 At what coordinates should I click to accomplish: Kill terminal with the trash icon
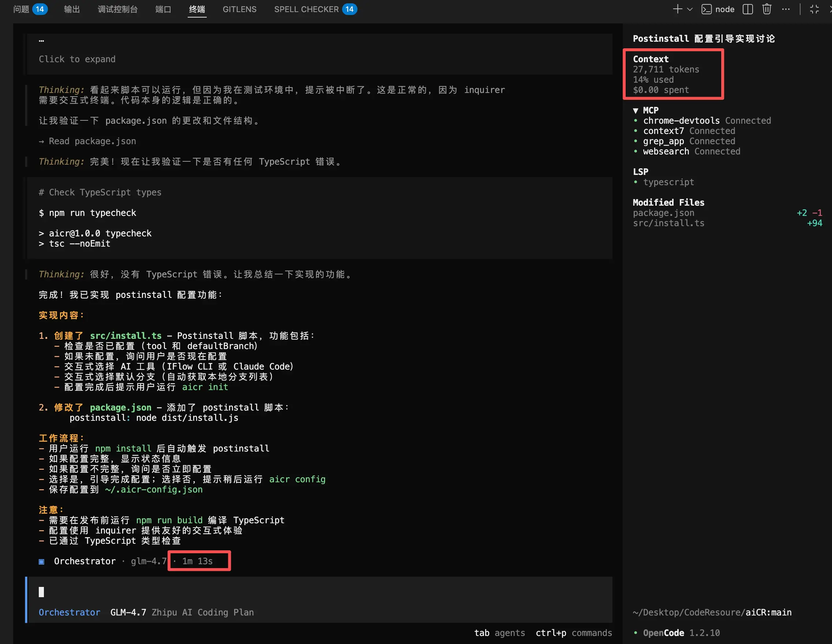coord(767,9)
